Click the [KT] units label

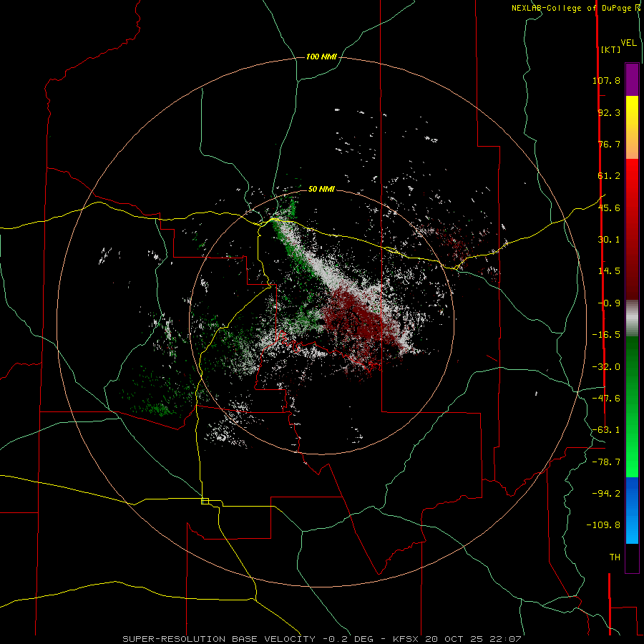[610, 49]
